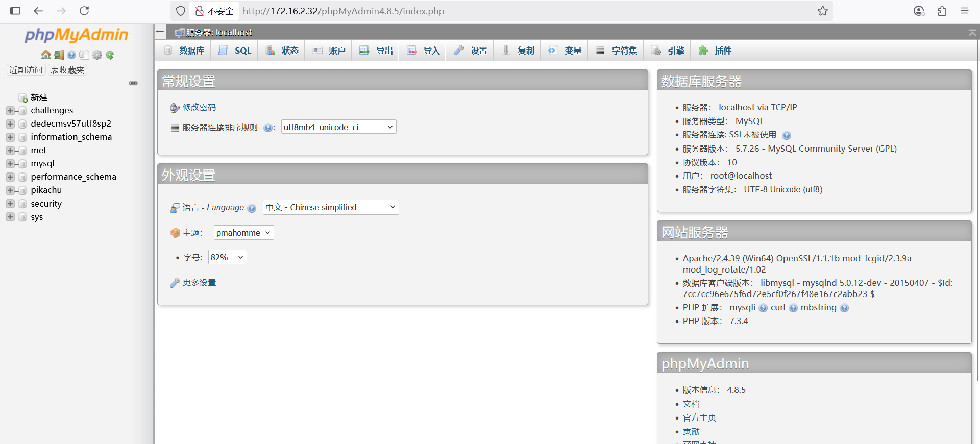Click the browser back arrow
The image size is (980, 444).
point(38,11)
